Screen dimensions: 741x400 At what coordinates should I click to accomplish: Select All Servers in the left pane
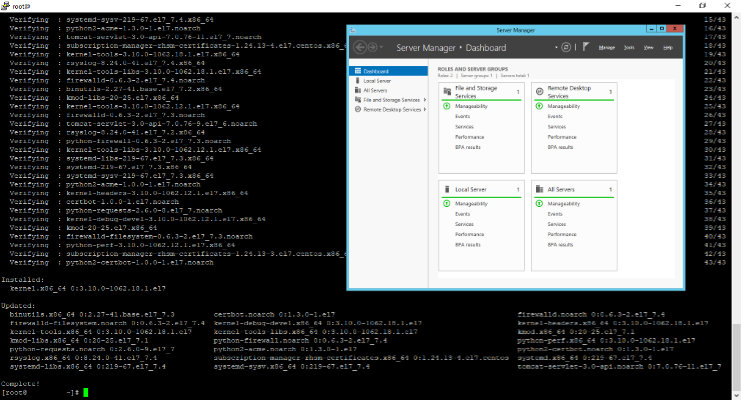point(376,90)
